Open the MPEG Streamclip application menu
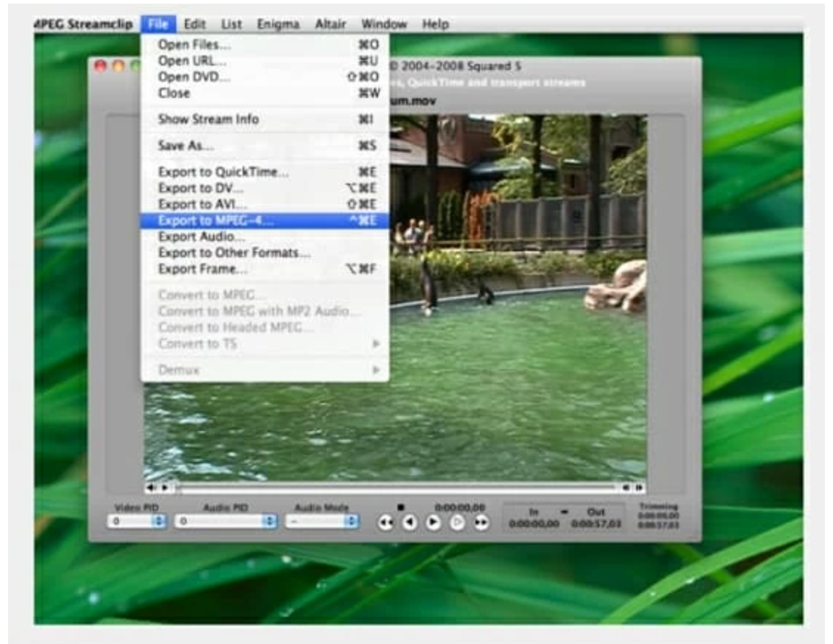Screen dimensions: 833x644 pyautogui.click(x=83, y=24)
